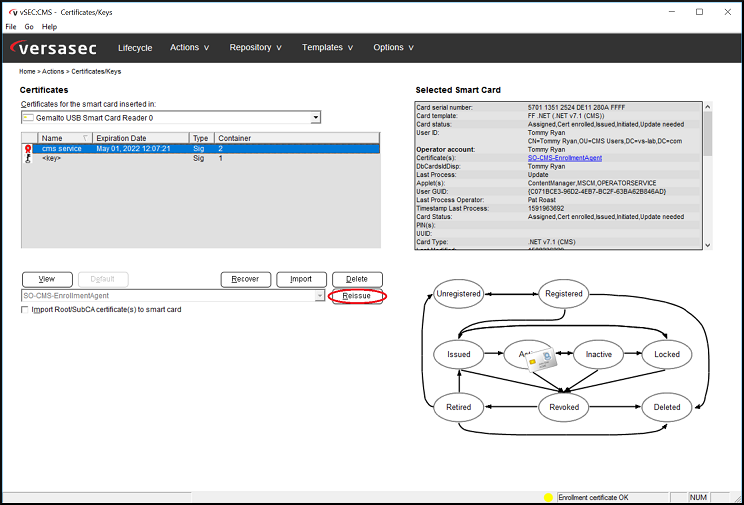744x505 pixels.
Task: Open the Help menu
Action: pos(49,27)
